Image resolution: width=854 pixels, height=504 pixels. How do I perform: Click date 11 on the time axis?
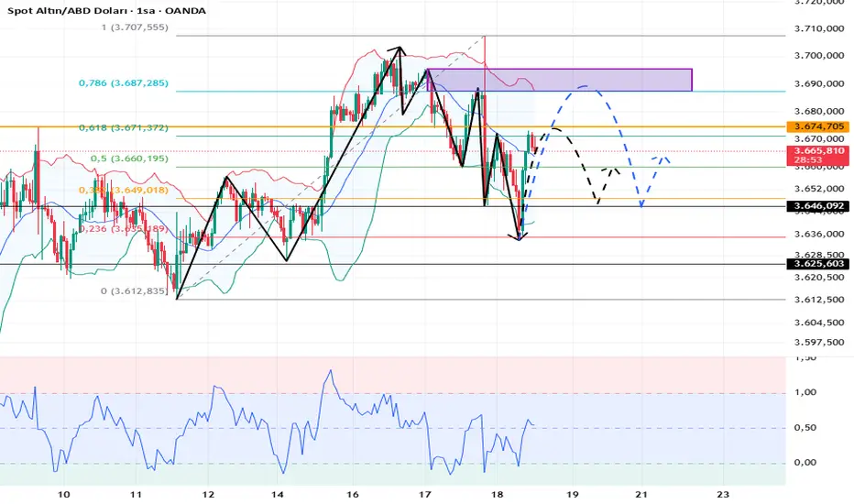pyautogui.click(x=137, y=494)
